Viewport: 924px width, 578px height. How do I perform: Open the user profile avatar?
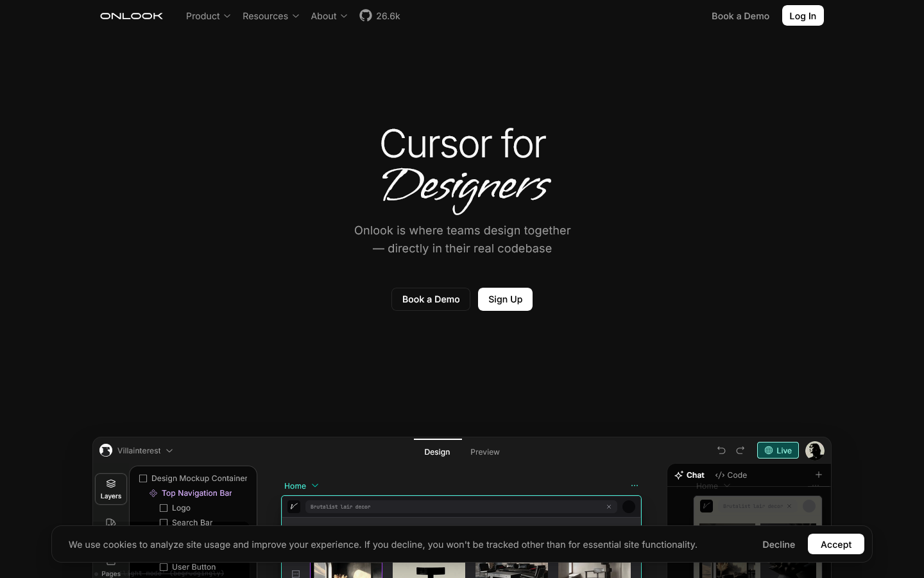[815, 450]
